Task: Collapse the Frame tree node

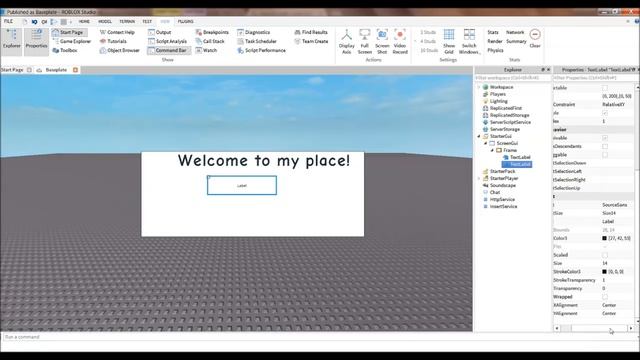Action: [492, 150]
